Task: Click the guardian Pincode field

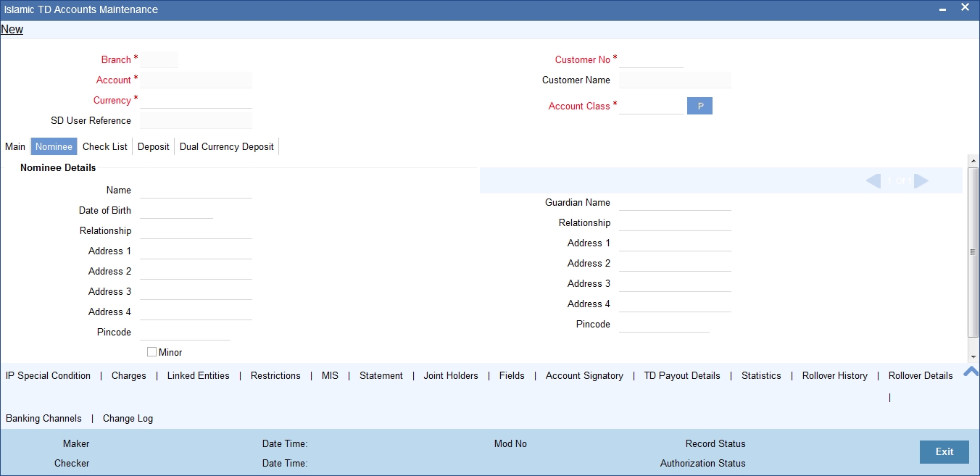Action: pos(664,324)
